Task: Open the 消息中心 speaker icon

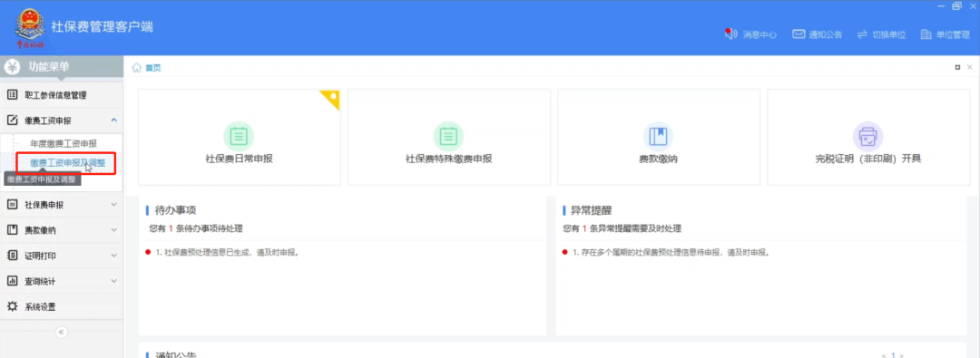Action: (730, 34)
